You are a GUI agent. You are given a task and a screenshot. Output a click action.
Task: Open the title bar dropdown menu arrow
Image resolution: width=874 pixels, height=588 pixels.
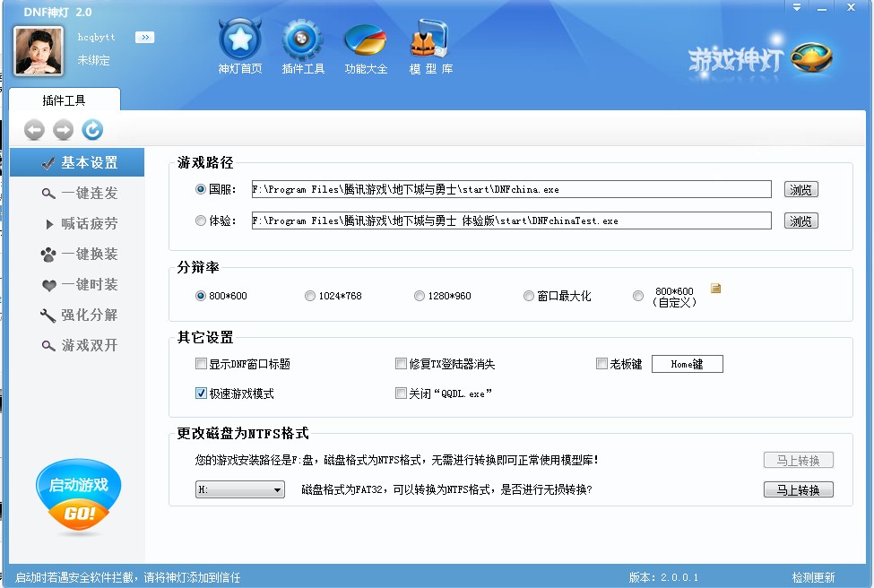(797, 8)
